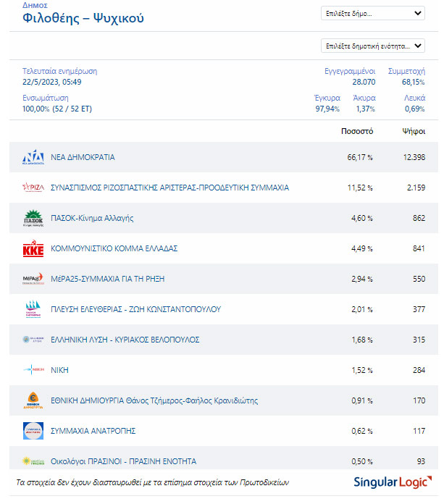
Task: Click KKE percentage 4,49 %
Action: [361, 248]
